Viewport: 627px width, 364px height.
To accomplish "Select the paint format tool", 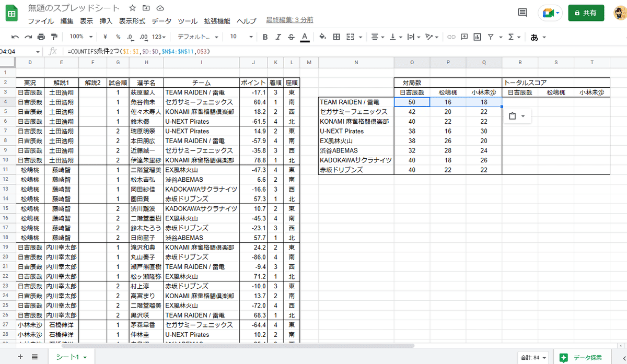I will pos(54,37).
